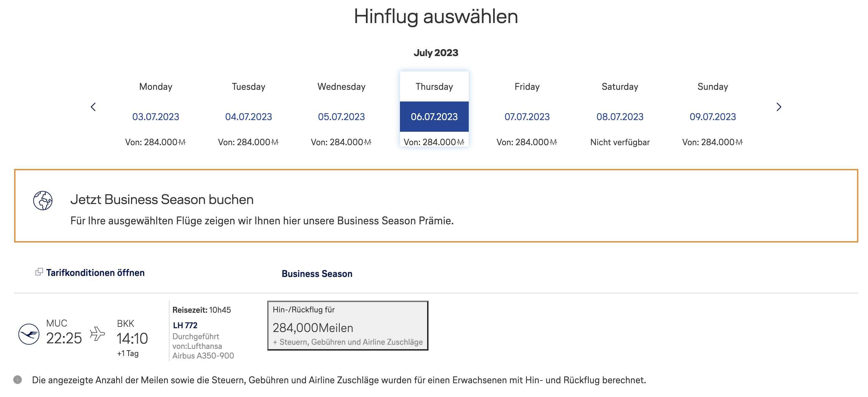Click the Jetzt Business Season buchen heading

[162, 200]
